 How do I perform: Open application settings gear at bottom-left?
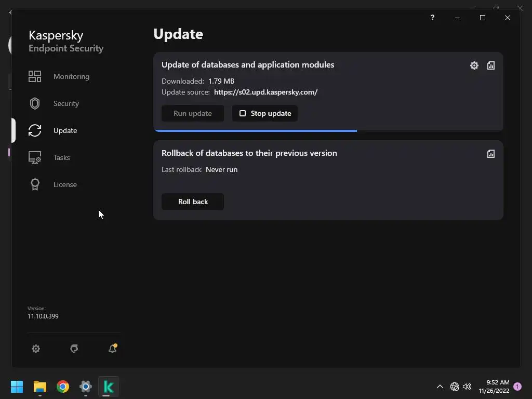coord(36,349)
